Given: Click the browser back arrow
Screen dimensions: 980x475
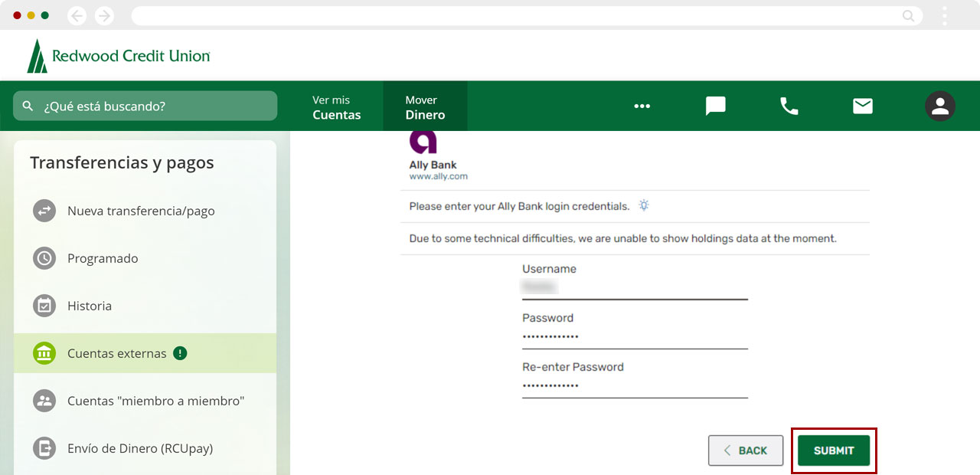Looking at the screenshot, I should point(77,15).
